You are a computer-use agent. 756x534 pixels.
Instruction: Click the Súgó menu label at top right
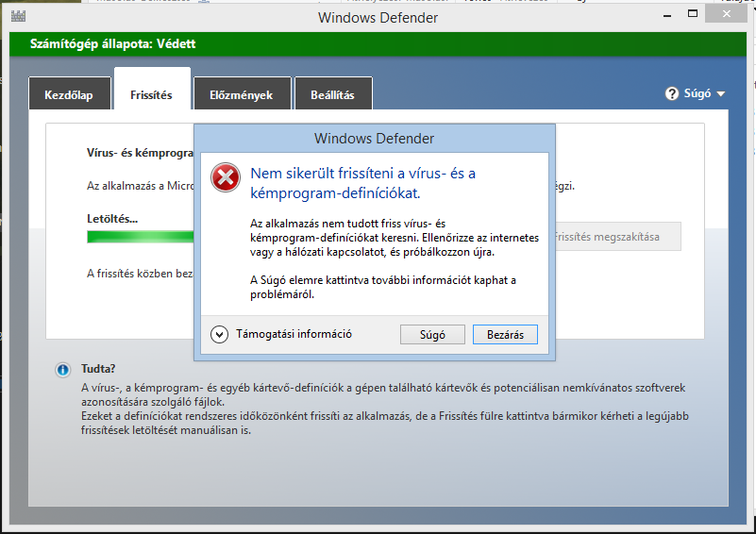pyautogui.click(x=697, y=93)
